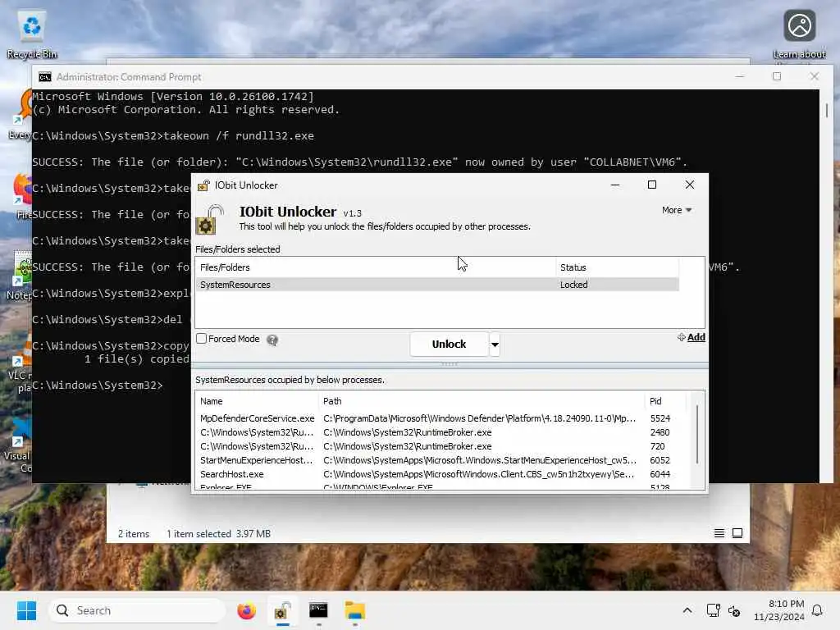Open File Explorer from the taskbar
The height and width of the screenshot is (630, 840).
click(354, 610)
